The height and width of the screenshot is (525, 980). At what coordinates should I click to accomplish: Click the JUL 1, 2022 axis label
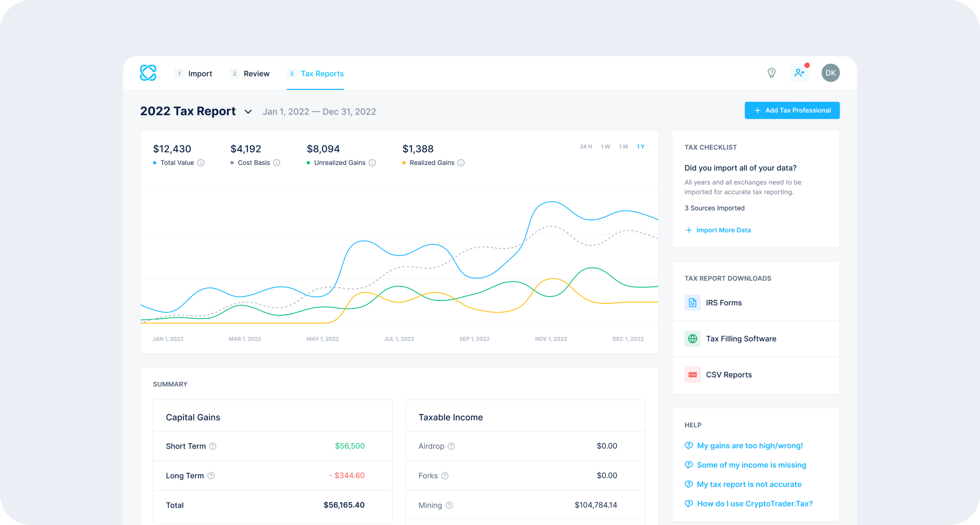point(399,339)
